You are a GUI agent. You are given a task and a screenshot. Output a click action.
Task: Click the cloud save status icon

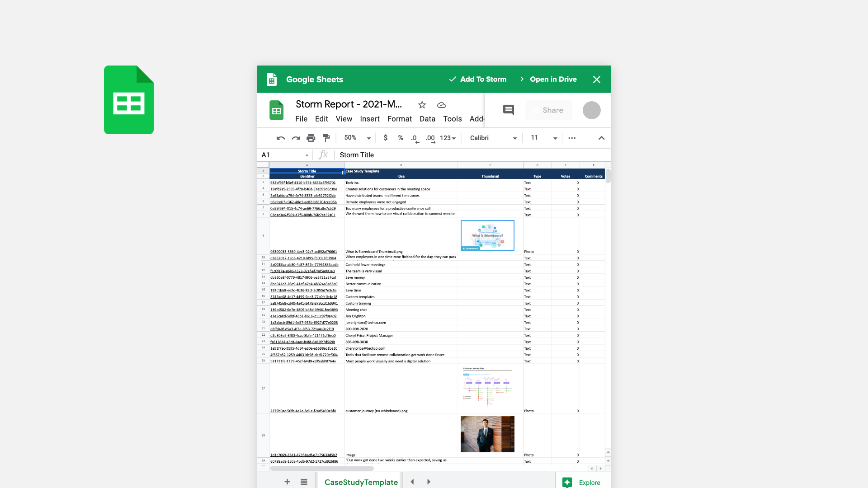tap(442, 105)
